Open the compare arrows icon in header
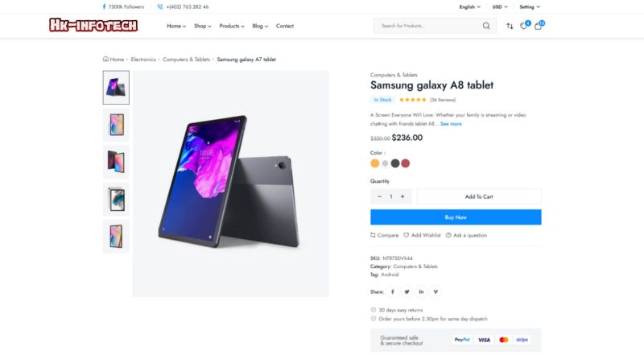 [510, 26]
